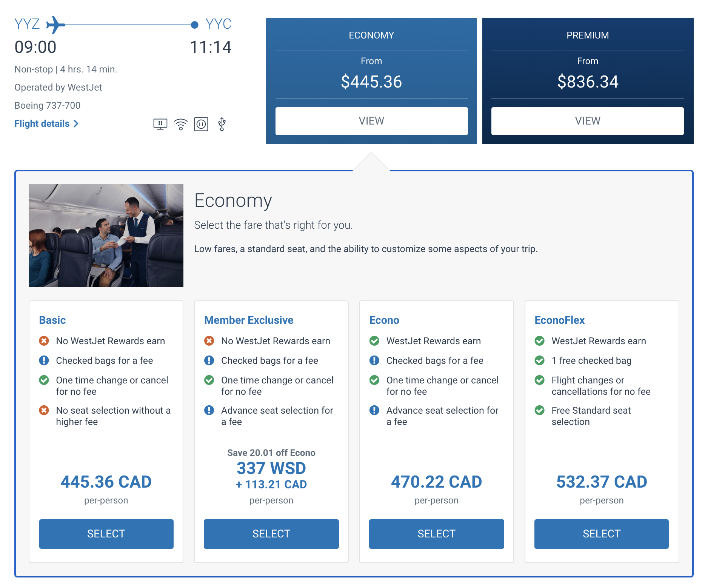The width and height of the screenshot is (705, 588).
Task: Expand Flight details using the chevron arrow
Action: [x=76, y=124]
